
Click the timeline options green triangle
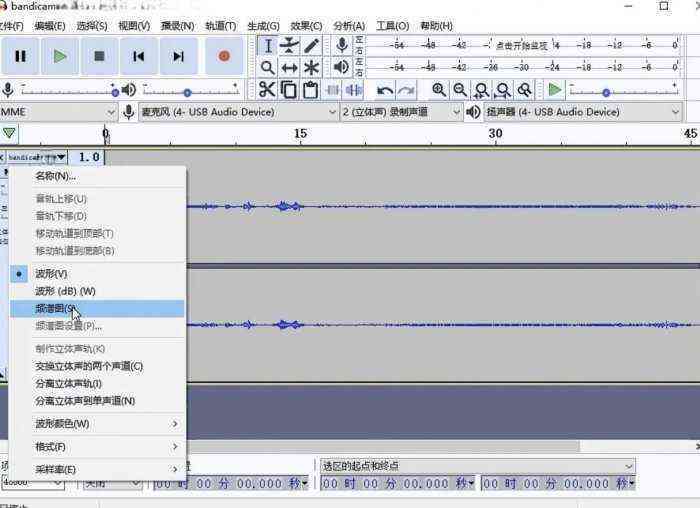9,133
